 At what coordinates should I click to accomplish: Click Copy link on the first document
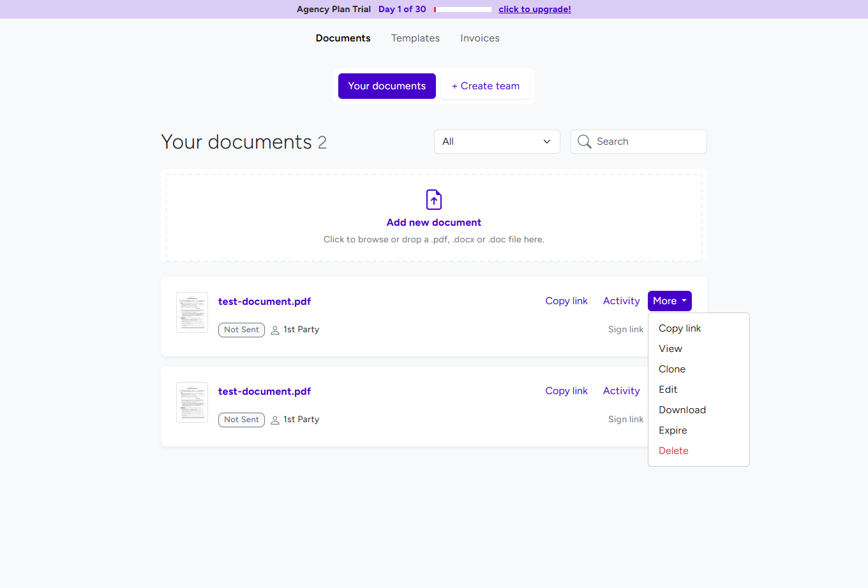point(566,300)
